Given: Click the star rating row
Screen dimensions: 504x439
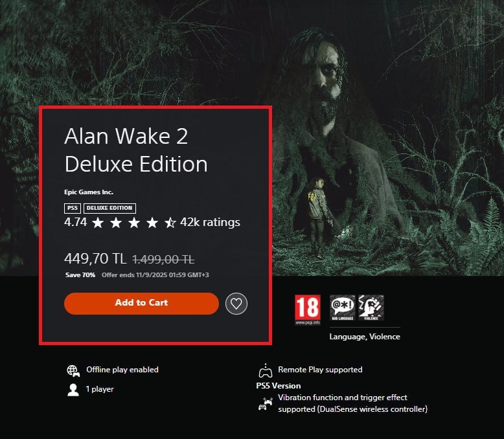Looking at the screenshot, I should tap(133, 222).
